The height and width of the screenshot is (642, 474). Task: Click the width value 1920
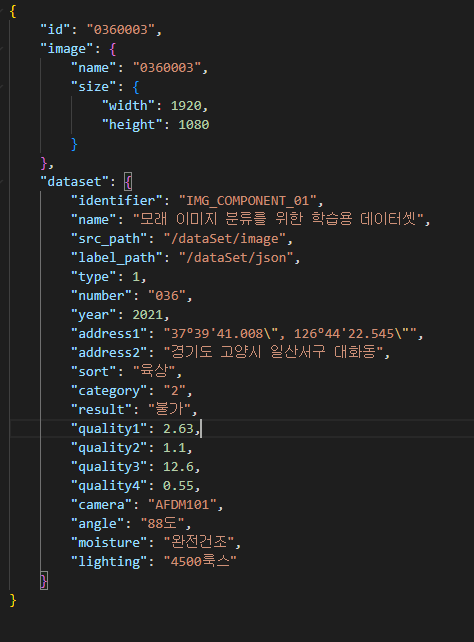(186, 106)
